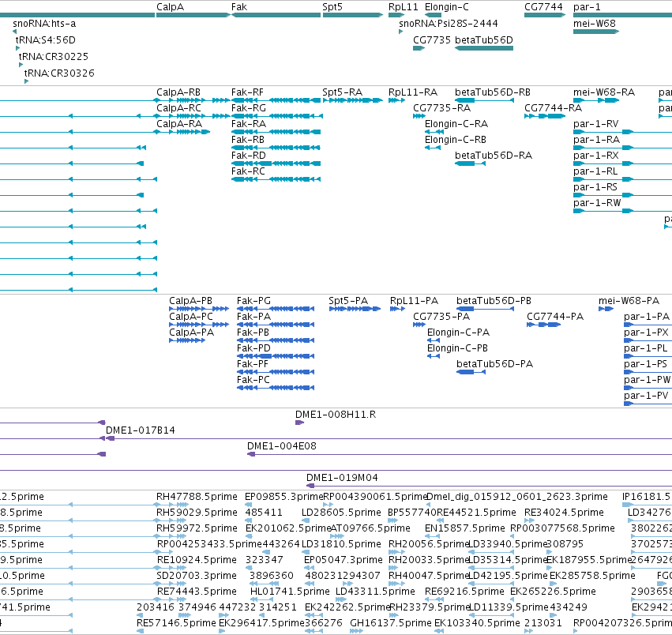Image resolution: width=672 pixels, height=635 pixels.
Task: Select protein CG7744-PA label
Action: pos(555,317)
